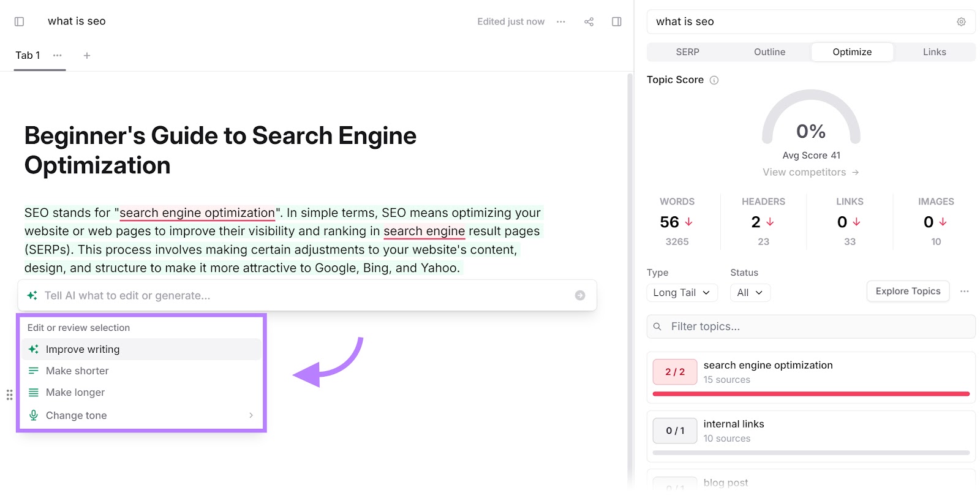Click the search icon in Filter topics
The image size is (980, 498).
(x=657, y=326)
